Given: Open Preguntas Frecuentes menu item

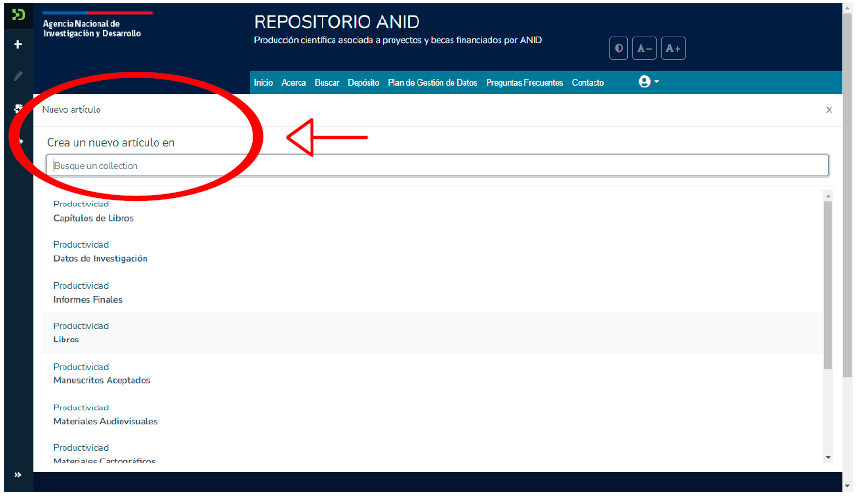Looking at the screenshot, I should (525, 83).
